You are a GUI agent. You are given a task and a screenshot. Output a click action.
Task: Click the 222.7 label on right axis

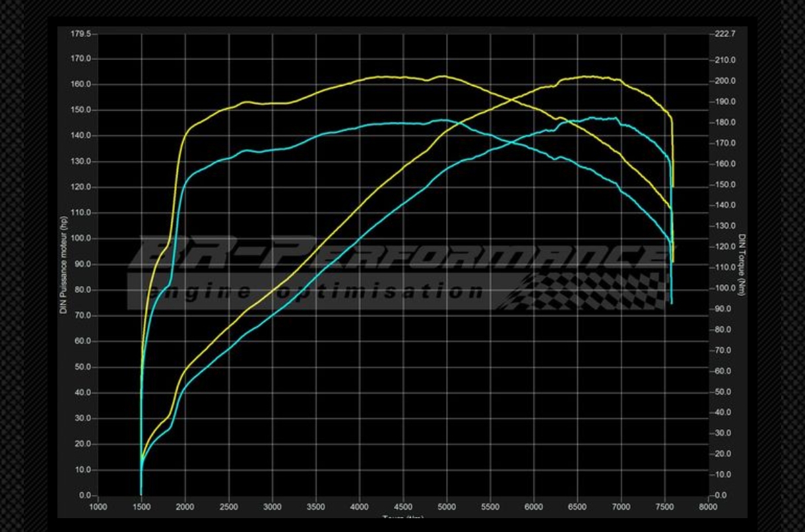[724, 33]
